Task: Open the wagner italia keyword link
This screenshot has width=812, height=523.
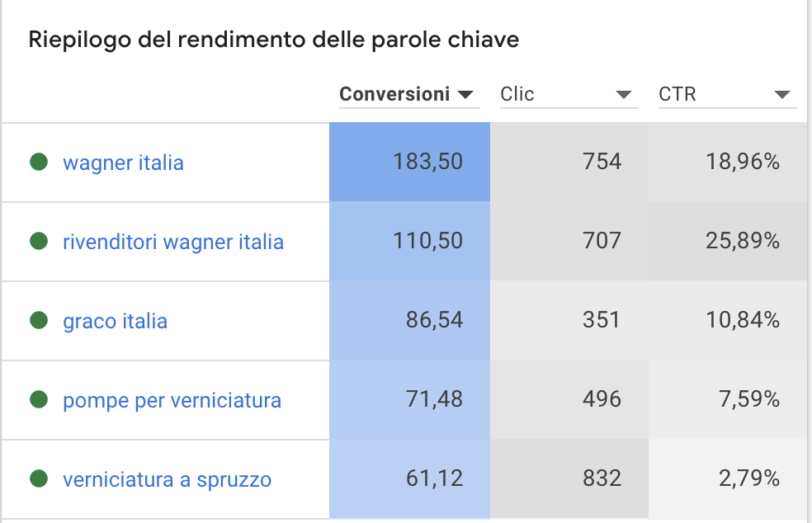Action: point(123,163)
